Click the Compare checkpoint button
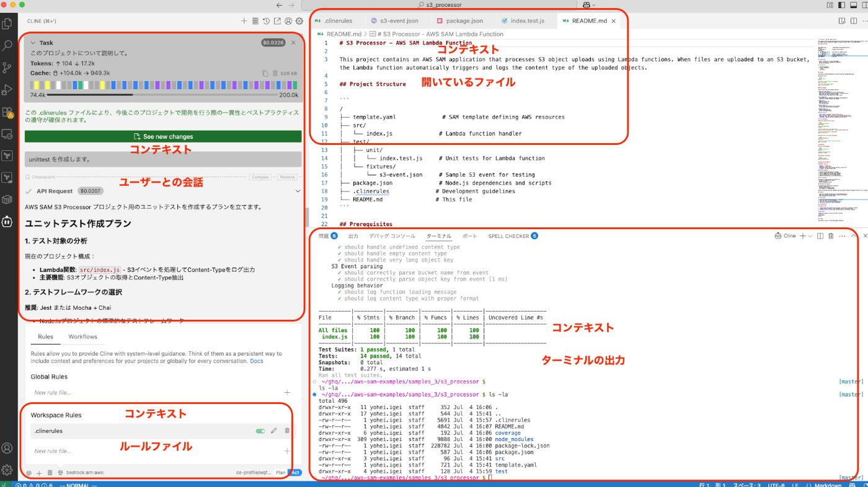Viewport: 868px width, 487px height. (x=260, y=177)
